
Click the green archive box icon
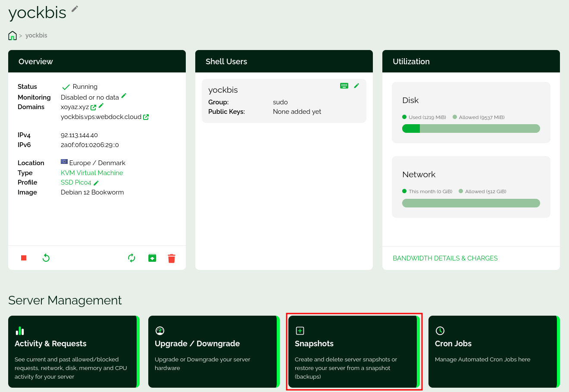click(x=152, y=258)
